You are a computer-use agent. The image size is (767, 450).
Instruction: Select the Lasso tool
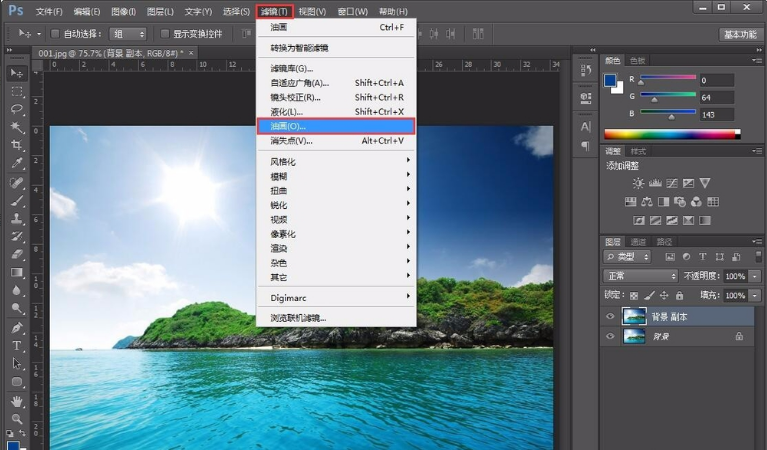17,109
